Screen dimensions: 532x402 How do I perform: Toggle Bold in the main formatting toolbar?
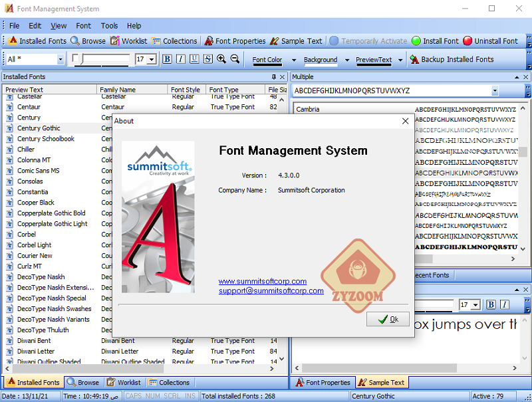point(167,59)
